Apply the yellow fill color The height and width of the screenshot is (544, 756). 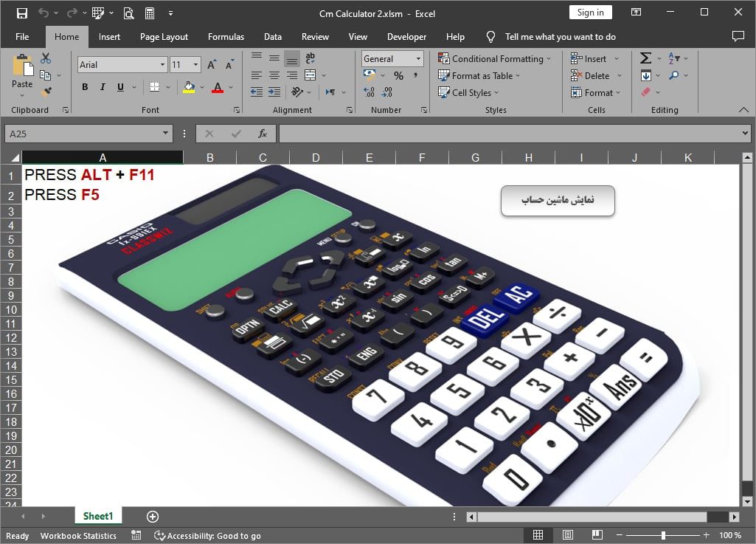(x=189, y=87)
